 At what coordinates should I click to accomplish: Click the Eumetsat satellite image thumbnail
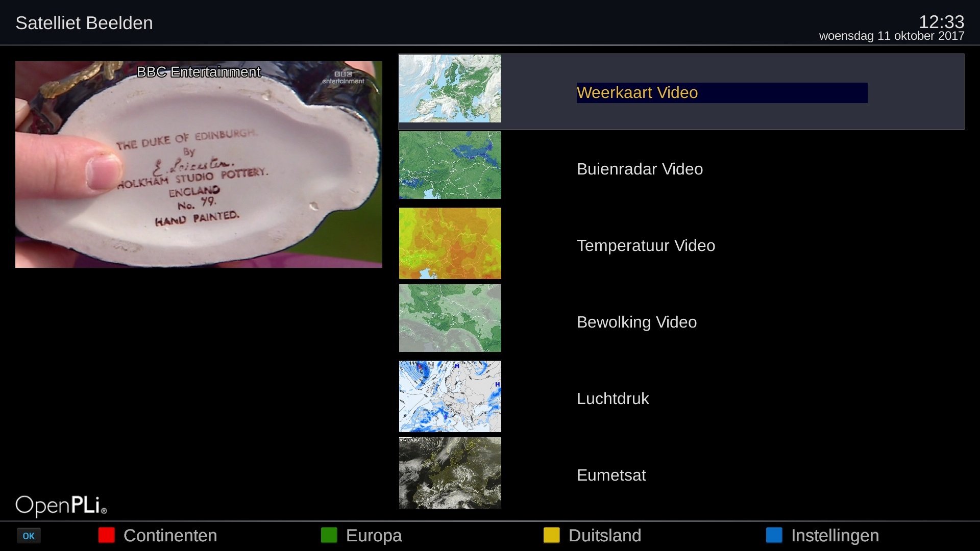[x=450, y=473]
